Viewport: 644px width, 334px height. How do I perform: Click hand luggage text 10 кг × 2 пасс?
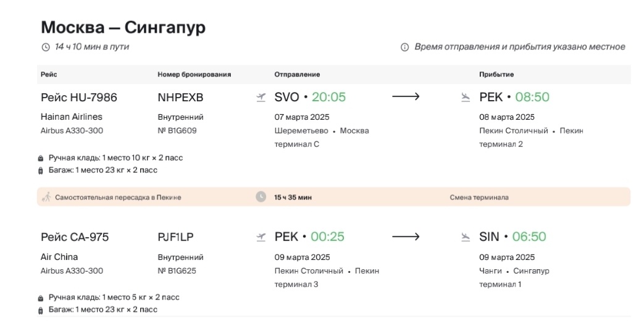[x=116, y=158]
